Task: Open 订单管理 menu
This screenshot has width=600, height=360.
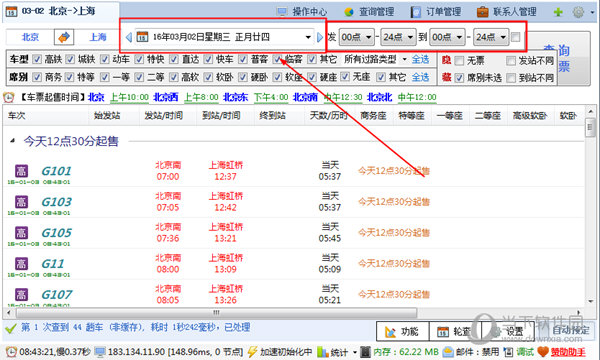Action: [436, 12]
